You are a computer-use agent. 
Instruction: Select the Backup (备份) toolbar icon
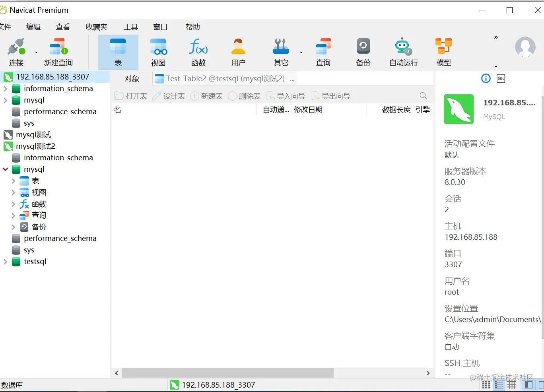pos(363,52)
